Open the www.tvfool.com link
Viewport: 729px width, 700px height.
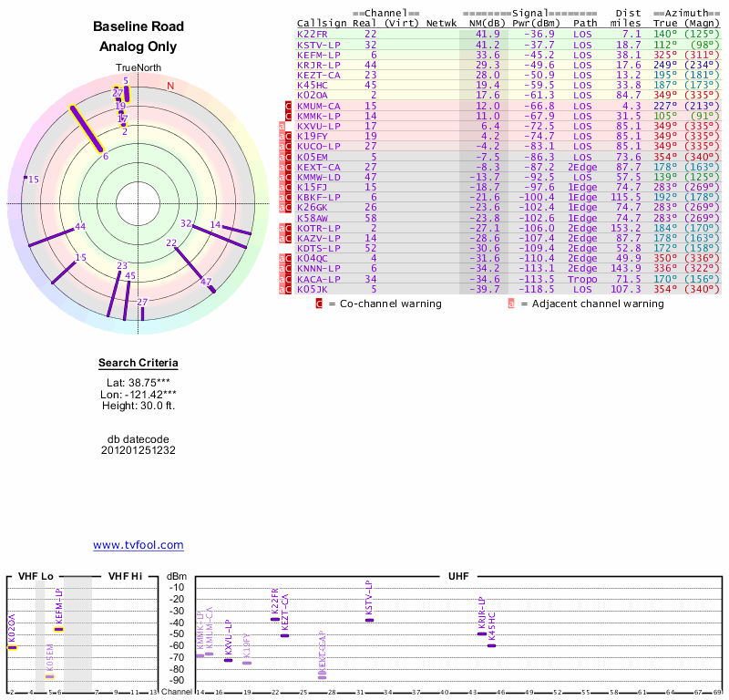(139, 545)
